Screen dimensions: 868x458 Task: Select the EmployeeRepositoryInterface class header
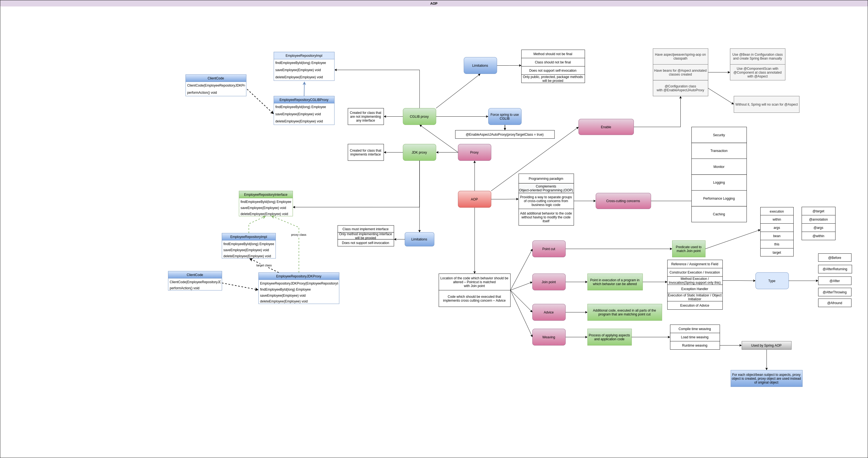tap(266, 195)
